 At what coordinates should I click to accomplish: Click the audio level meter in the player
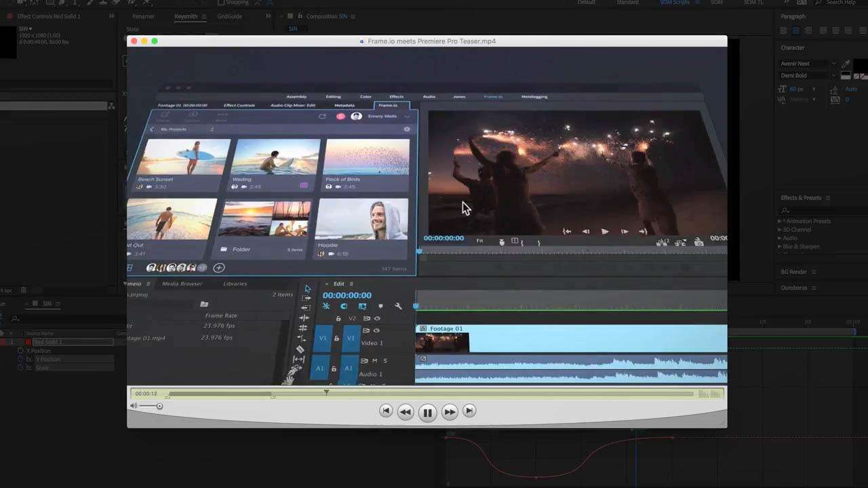coord(709,394)
